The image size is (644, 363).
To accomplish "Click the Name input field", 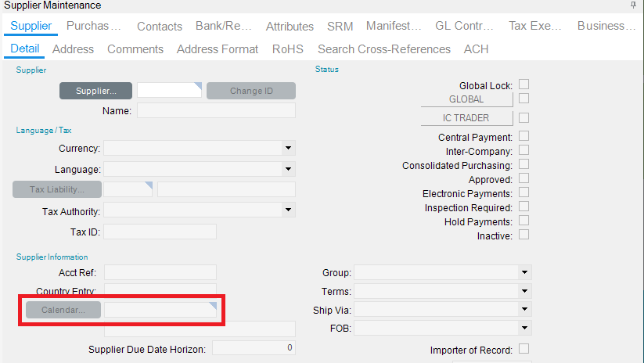I will [x=216, y=110].
